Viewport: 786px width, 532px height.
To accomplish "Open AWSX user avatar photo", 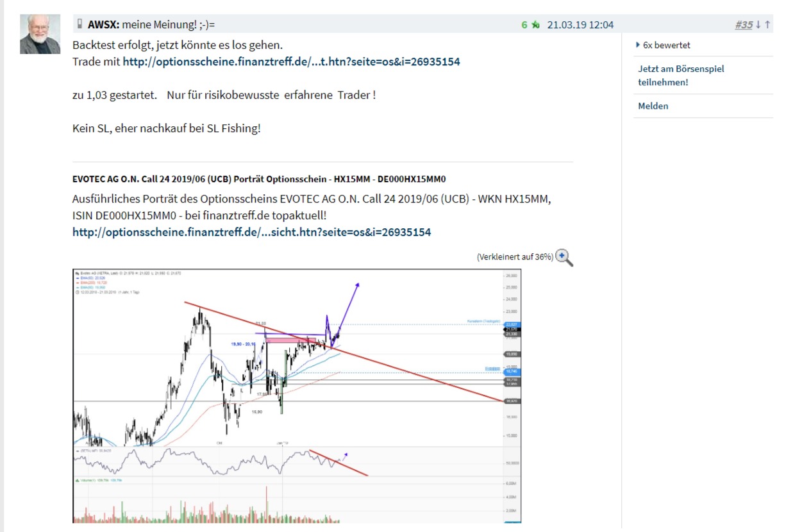I will (40, 34).
